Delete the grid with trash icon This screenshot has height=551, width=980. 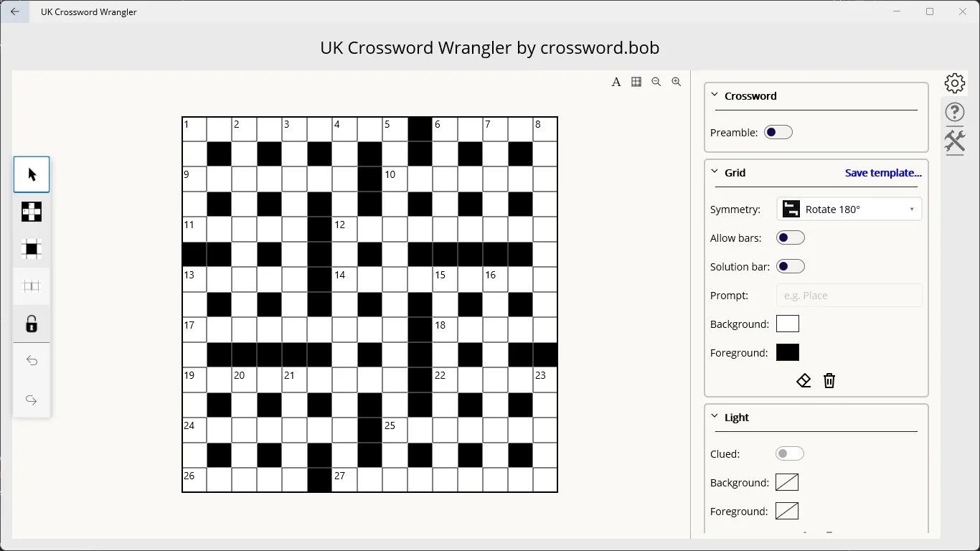[829, 381]
